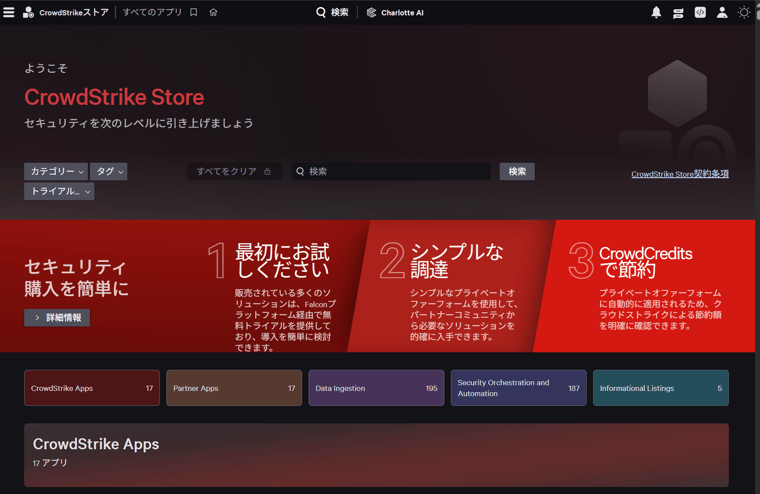Expand the カテゴリー dropdown

pyautogui.click(x=56, y=172)
